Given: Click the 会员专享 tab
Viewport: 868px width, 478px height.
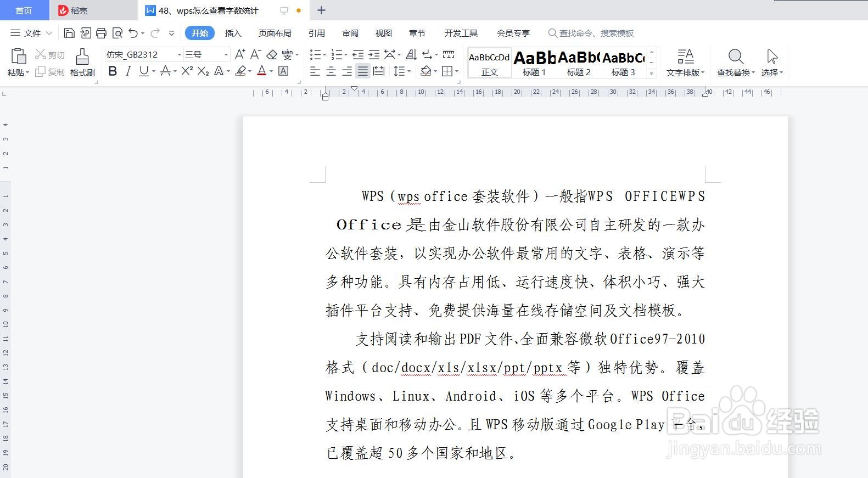Looking at the screenshot, I should [513, 33].
